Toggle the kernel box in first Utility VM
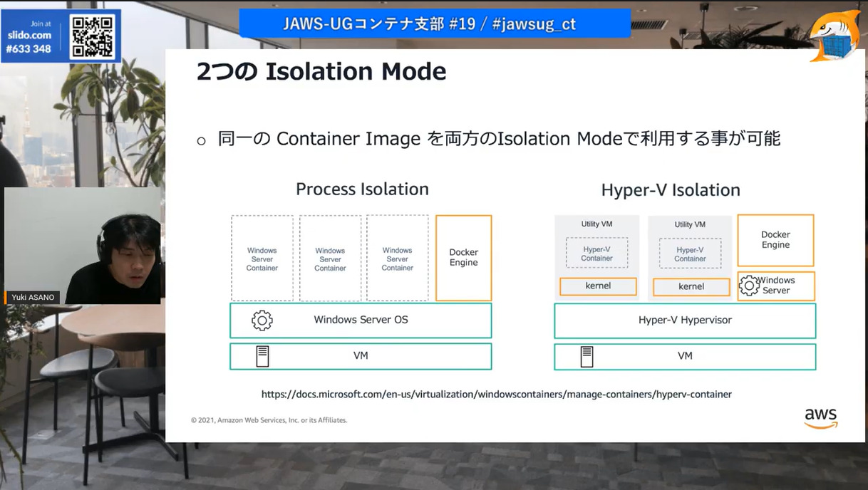868x490 pixels. 596,286
